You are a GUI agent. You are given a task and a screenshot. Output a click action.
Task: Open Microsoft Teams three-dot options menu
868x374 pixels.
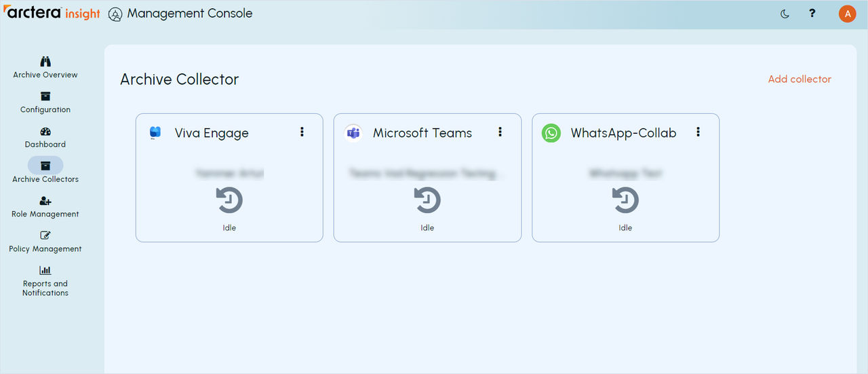coord(500,132)
